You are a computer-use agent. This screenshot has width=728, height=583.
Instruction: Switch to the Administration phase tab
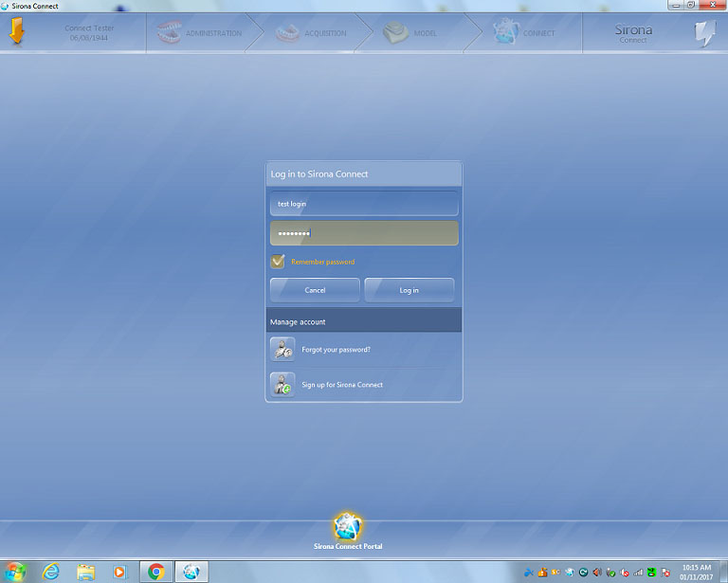(200, 33)
